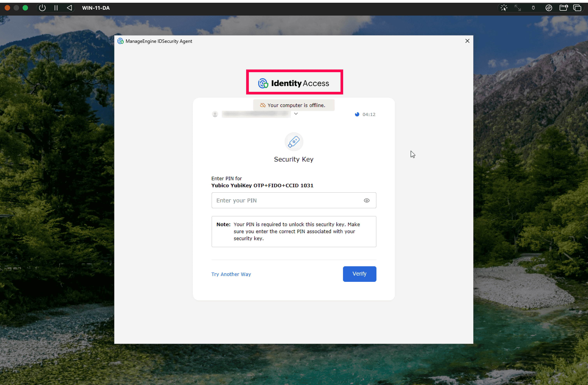Click the 'Your computer is offline.' message

(296, 105)
